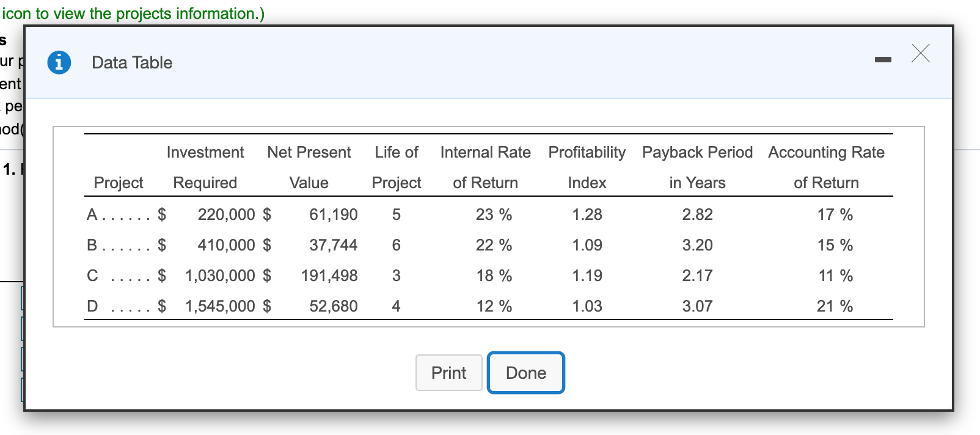The height and width of the screenshot is (435, 980).
Task: Click Project D accounting rate 21 %
Action: pyautogui.click(x=835, y=306)
